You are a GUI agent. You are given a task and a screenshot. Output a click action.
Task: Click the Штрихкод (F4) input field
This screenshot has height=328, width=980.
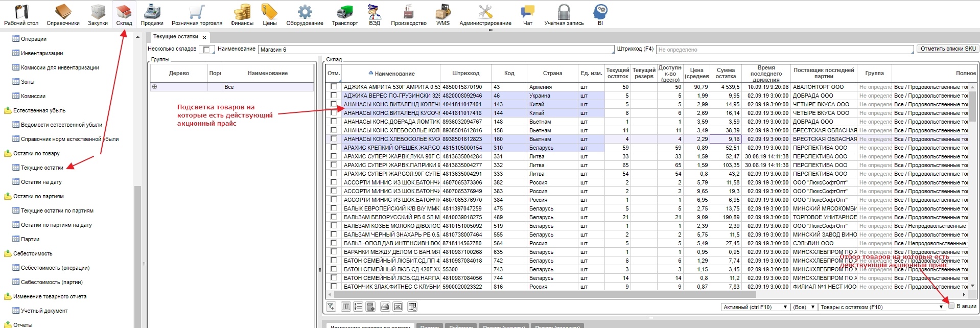784,50
